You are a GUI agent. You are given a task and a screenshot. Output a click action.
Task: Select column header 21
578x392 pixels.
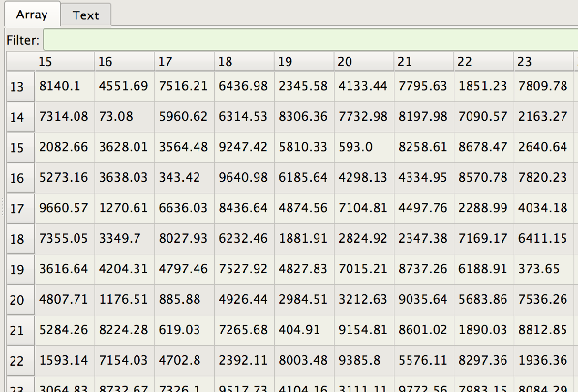click(x=423, y=61)
